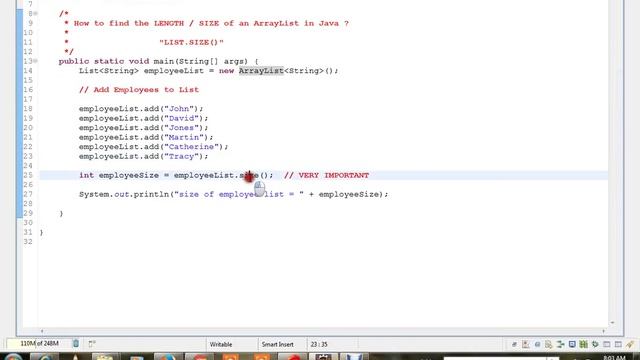Click the "John" string on line 18
The image size is (640, 360).
(179, 109)
